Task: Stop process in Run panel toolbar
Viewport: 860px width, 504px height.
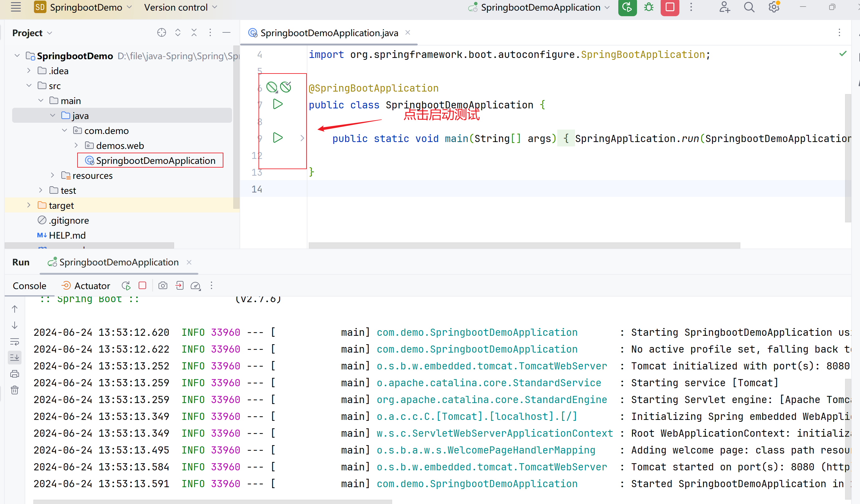Action: coord(142,285)
